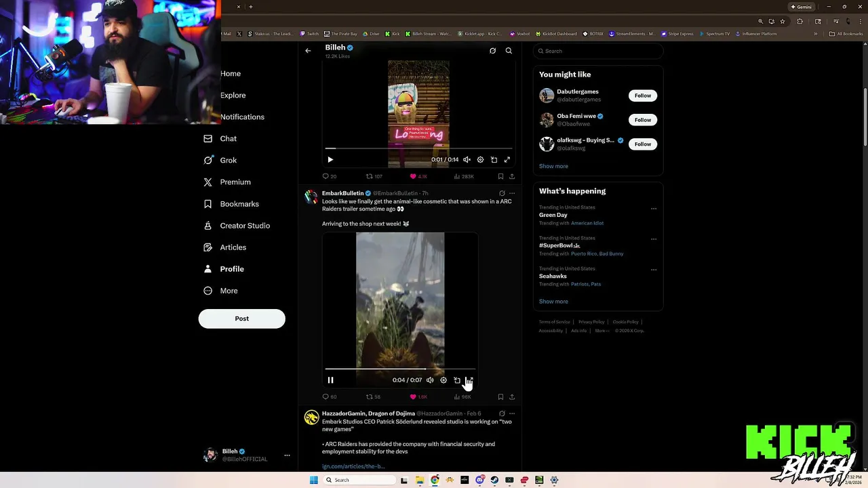Unmute the top video showing 0:14
Image resolution: width=868 pixels, height=488 pixels.
tap(467, 160)
